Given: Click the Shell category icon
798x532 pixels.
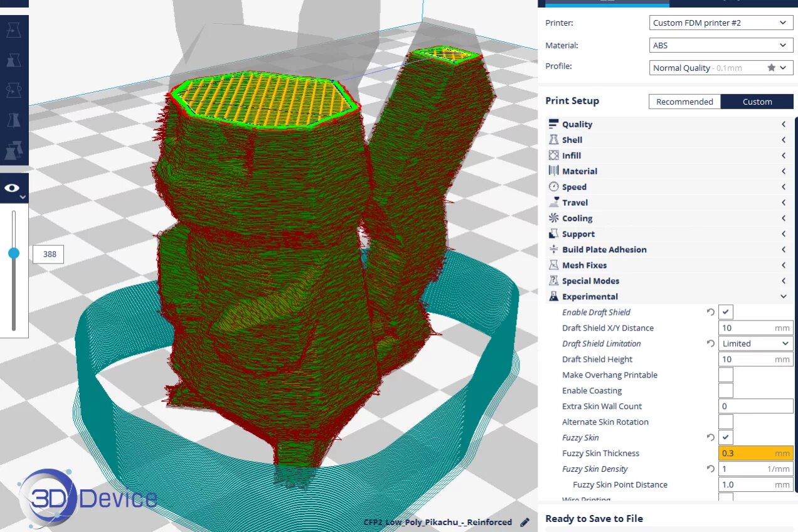Looking at the screenshot, I should pyautogui.click(x=553, y=140).
